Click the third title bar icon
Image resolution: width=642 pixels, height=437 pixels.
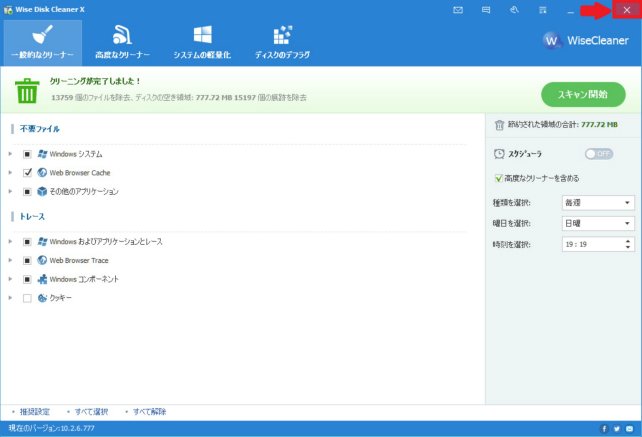tap(514, 10)
